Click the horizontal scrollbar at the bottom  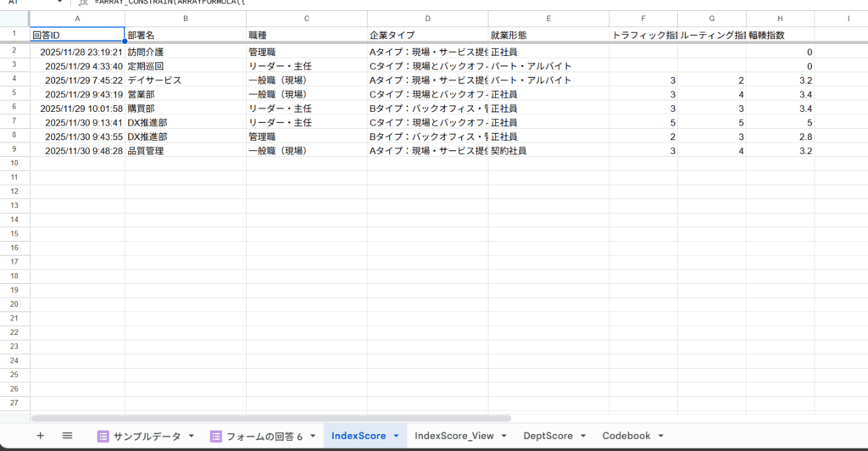[x=271, y=418]
